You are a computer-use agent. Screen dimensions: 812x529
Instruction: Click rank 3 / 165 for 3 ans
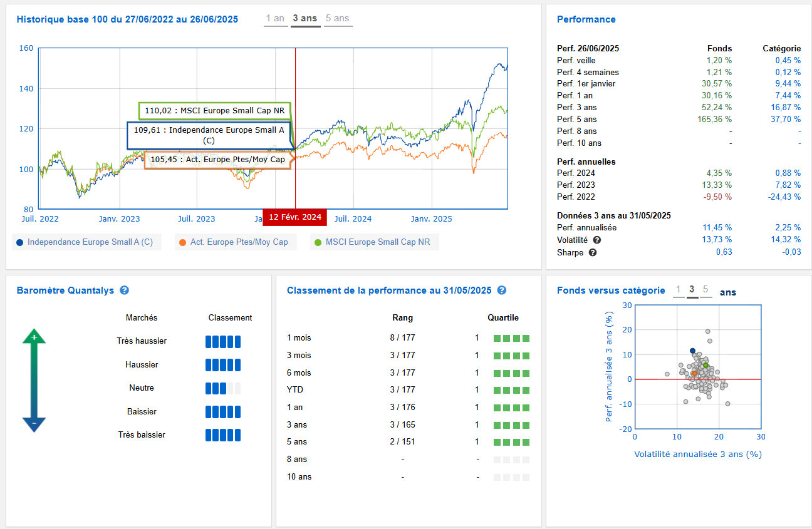tap(402, 425)
